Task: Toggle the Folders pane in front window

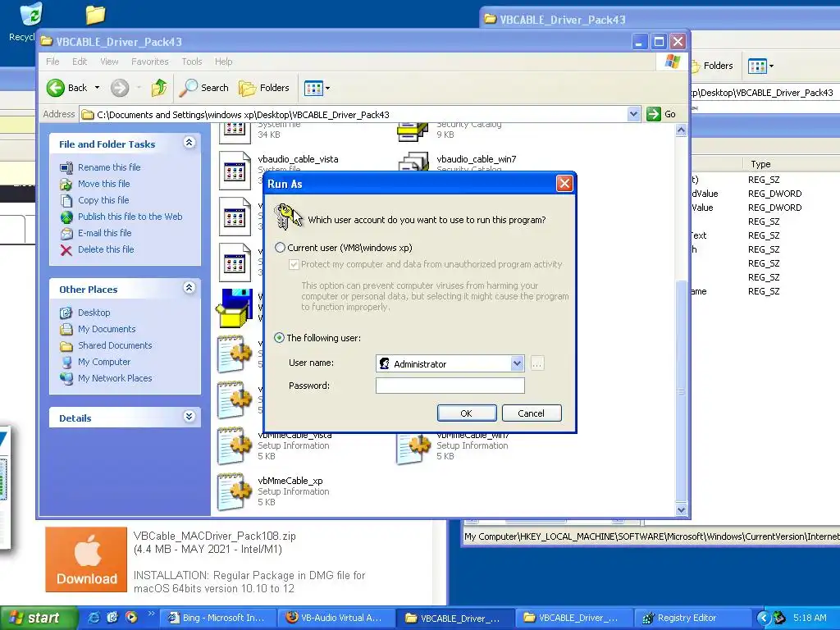Action: click(264, 88)
